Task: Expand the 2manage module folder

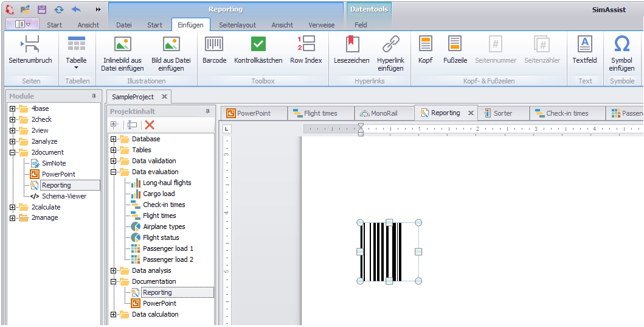Action: 12,218
